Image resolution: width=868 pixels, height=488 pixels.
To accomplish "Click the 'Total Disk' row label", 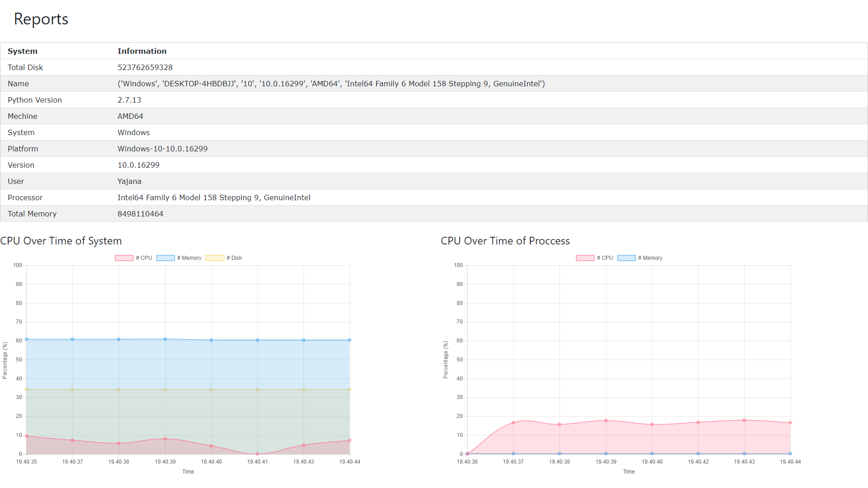I will click(25, 67).
